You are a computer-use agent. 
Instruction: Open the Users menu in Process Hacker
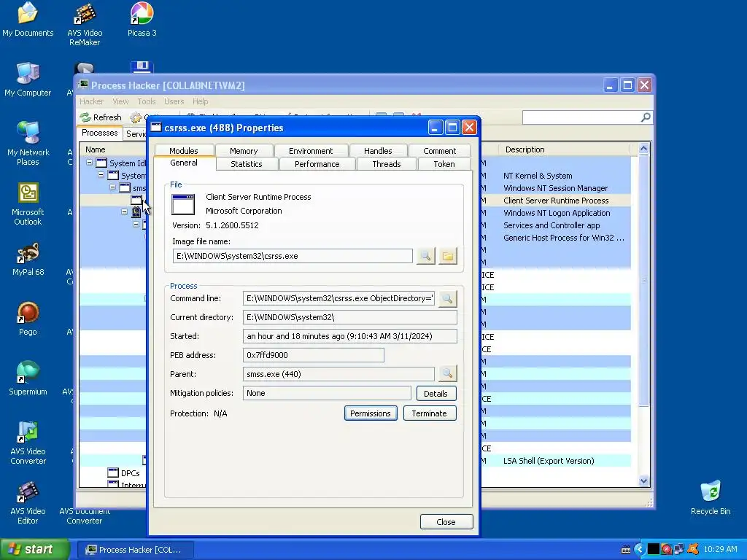[174, 101]
